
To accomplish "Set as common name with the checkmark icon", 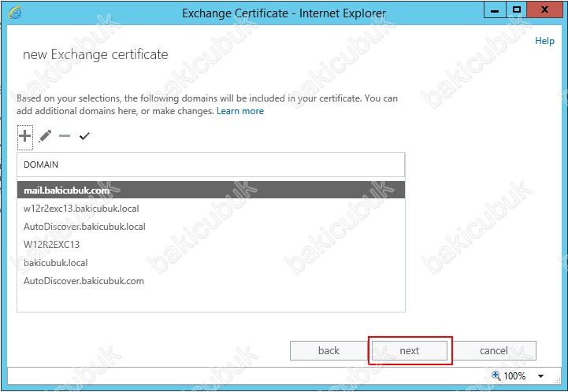I will tap(84, 136).
